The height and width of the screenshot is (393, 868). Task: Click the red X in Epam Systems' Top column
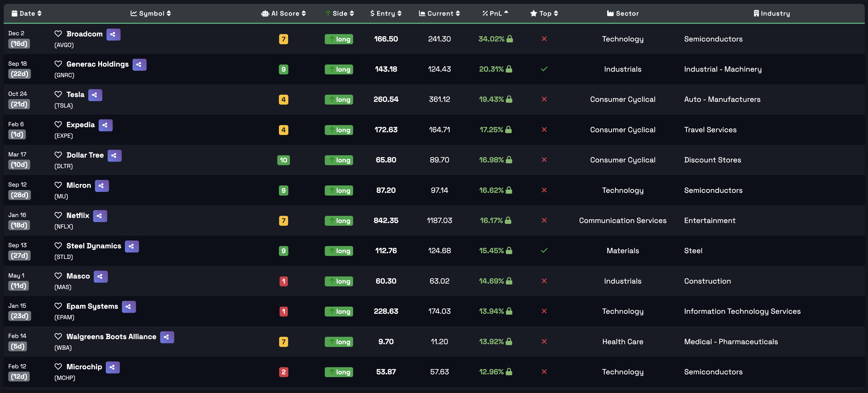click(x=544, y=311)
